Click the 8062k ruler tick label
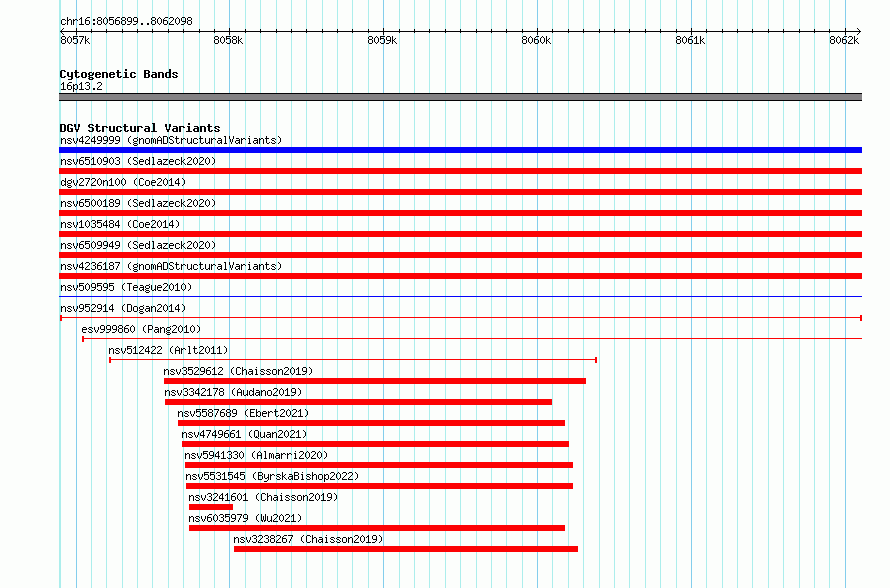 coord(844,40)
